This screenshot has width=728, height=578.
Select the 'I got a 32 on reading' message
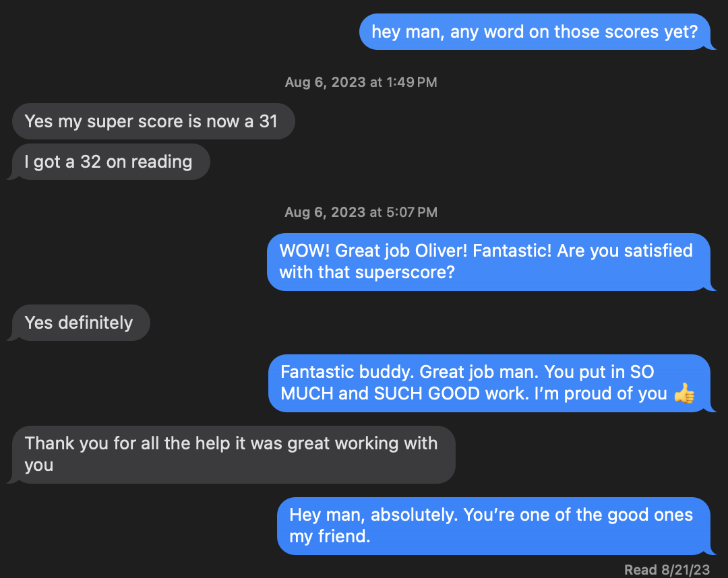[x=109, y=162]
